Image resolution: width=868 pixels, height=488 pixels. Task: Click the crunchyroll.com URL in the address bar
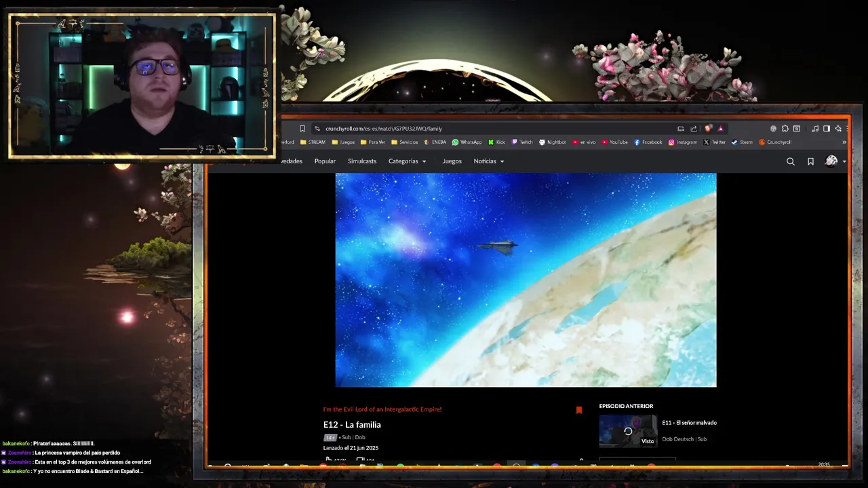point(384,129)
